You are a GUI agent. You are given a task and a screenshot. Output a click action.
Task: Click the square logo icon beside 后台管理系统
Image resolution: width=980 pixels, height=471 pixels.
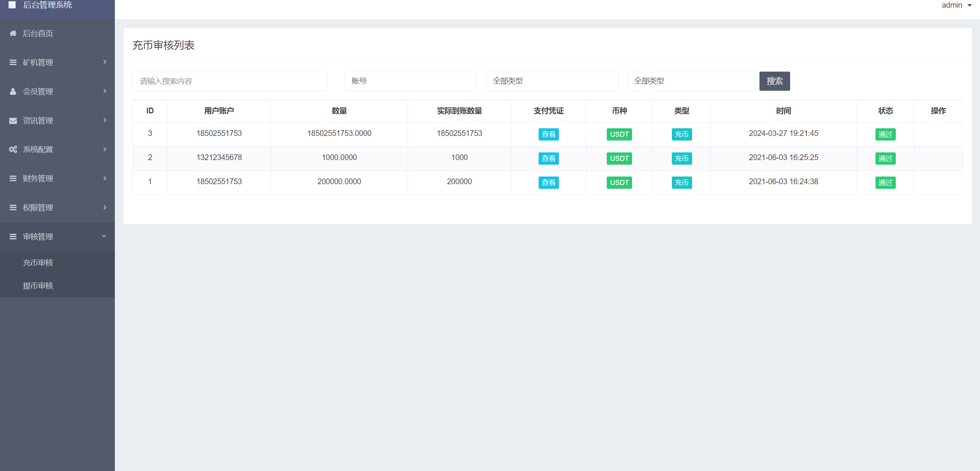click(12, 5)
